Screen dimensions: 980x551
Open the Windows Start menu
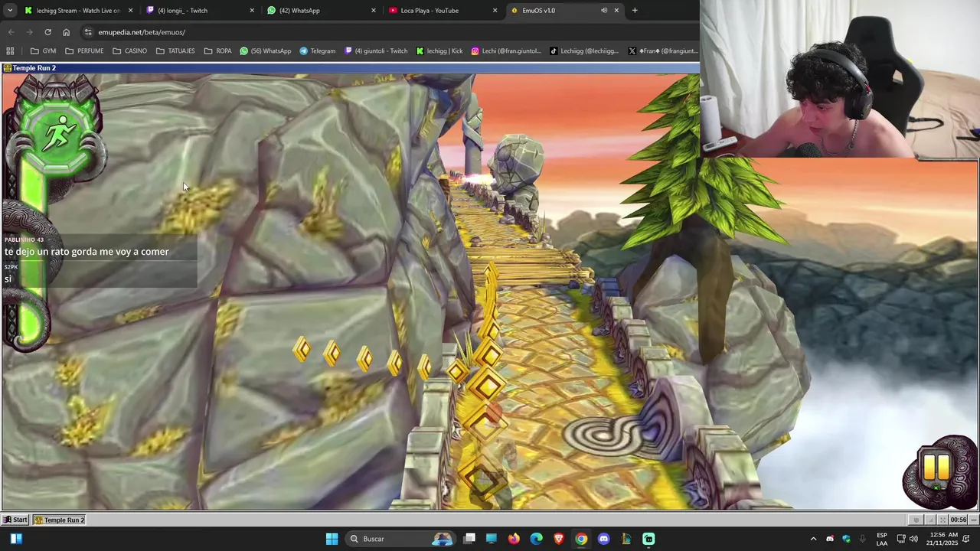point(332,539)
